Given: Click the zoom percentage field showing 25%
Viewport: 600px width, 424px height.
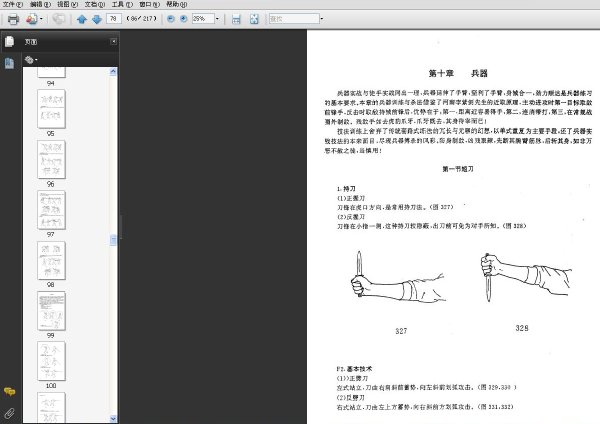Looking at the screenshot, I should point(203,18).
